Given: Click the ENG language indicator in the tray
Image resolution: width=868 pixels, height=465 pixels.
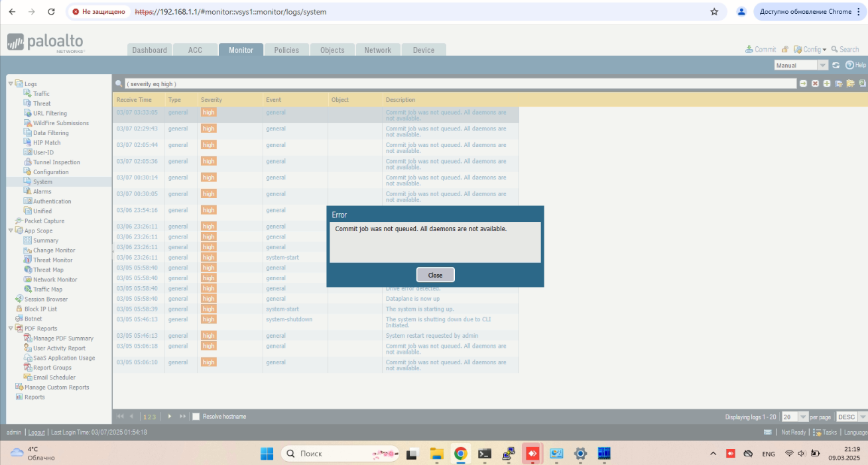Looking at the screenshot, I should (769, 454).
